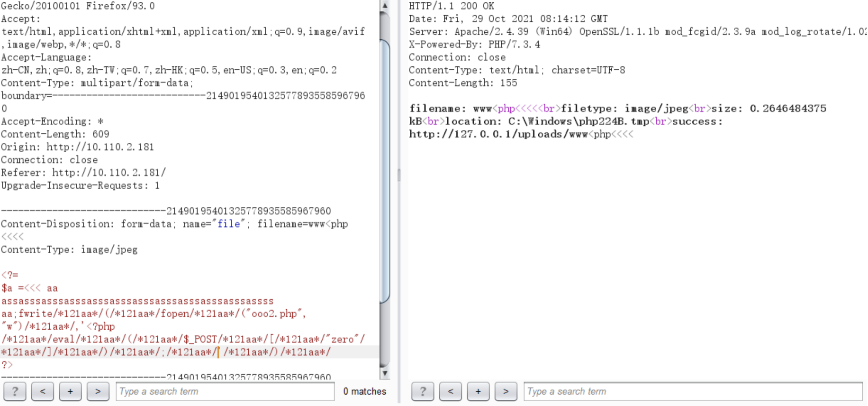Click the request scrollbar down arrow
The image size is (868, 406).
tap(385, 373)
